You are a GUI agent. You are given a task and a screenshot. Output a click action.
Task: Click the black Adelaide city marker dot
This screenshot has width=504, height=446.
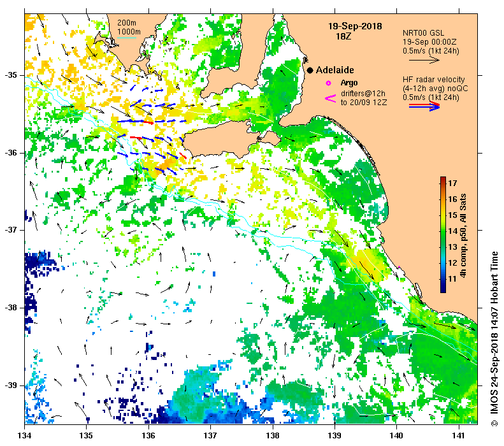[x=310, y=70]
